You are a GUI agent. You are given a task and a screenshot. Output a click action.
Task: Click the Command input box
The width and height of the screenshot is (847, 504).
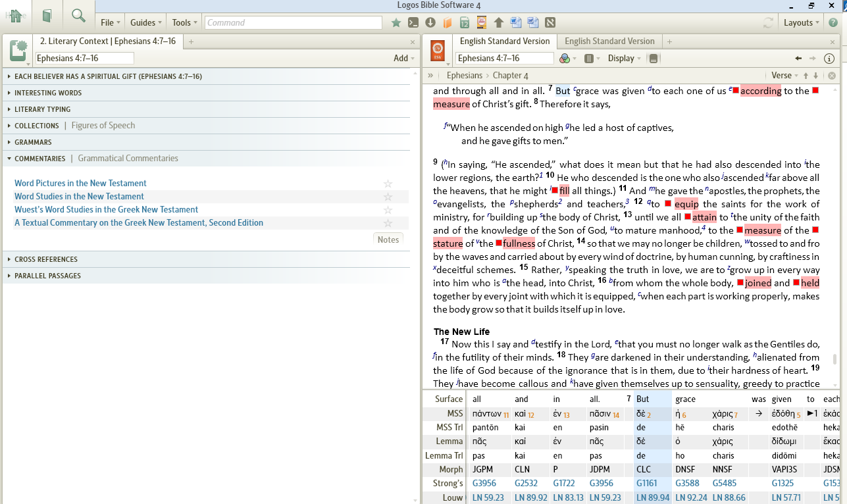(x=294, y=23)
